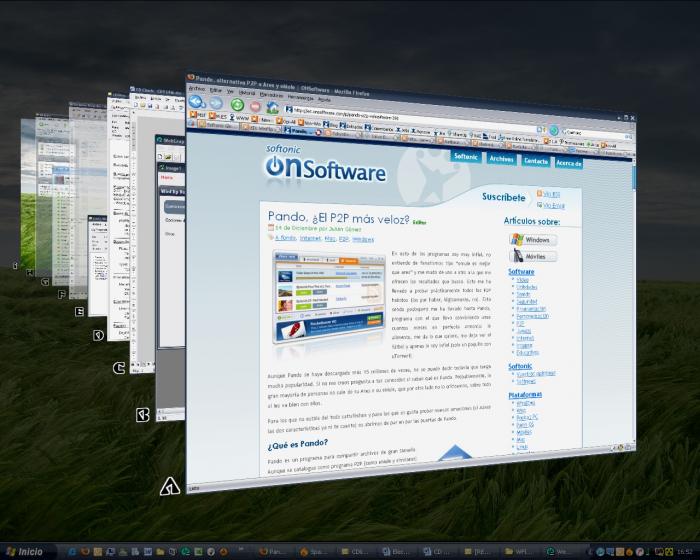
Task: Open the Contacto tab on OnSoftware
Action: pos(535,160)
